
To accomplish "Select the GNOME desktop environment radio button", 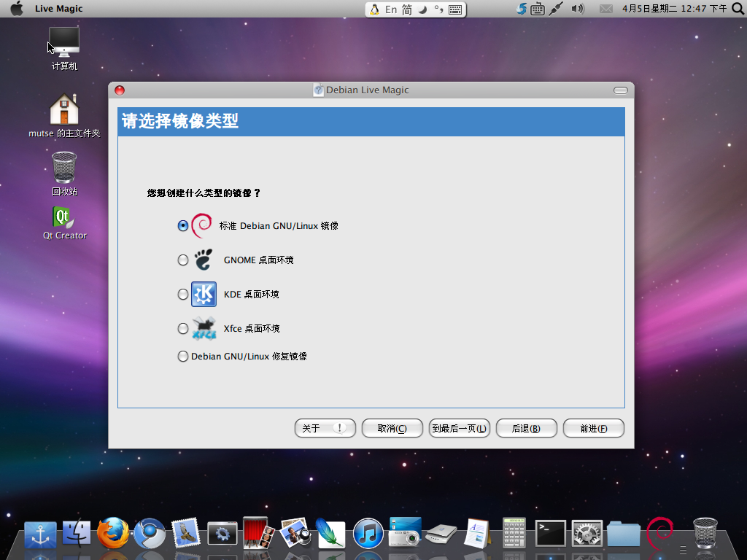I will point(183,260).
